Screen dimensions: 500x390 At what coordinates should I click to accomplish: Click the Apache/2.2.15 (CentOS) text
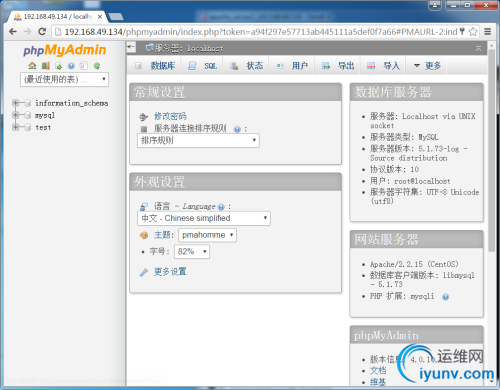pos(414,264)
